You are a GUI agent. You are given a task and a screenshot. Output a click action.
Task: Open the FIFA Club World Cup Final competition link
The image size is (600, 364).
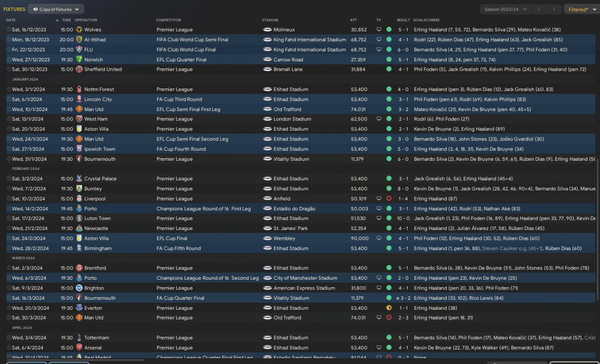(x=186, y=50)
